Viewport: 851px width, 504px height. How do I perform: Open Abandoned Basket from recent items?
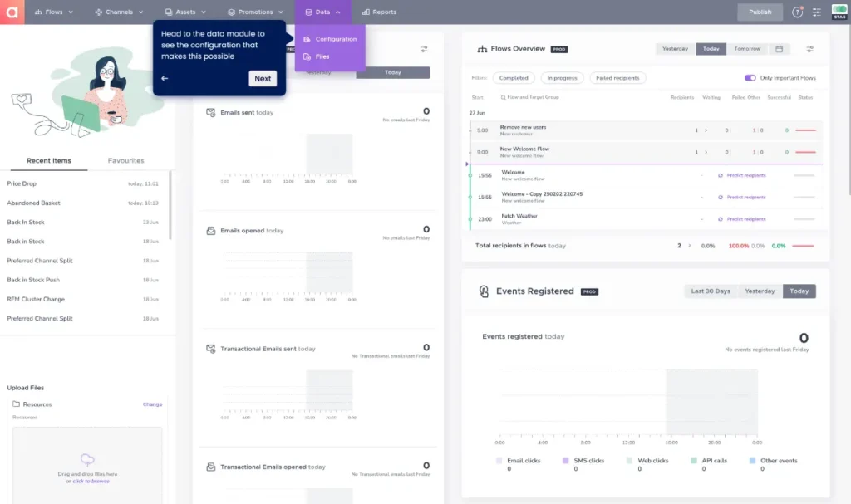click(33, 203)
